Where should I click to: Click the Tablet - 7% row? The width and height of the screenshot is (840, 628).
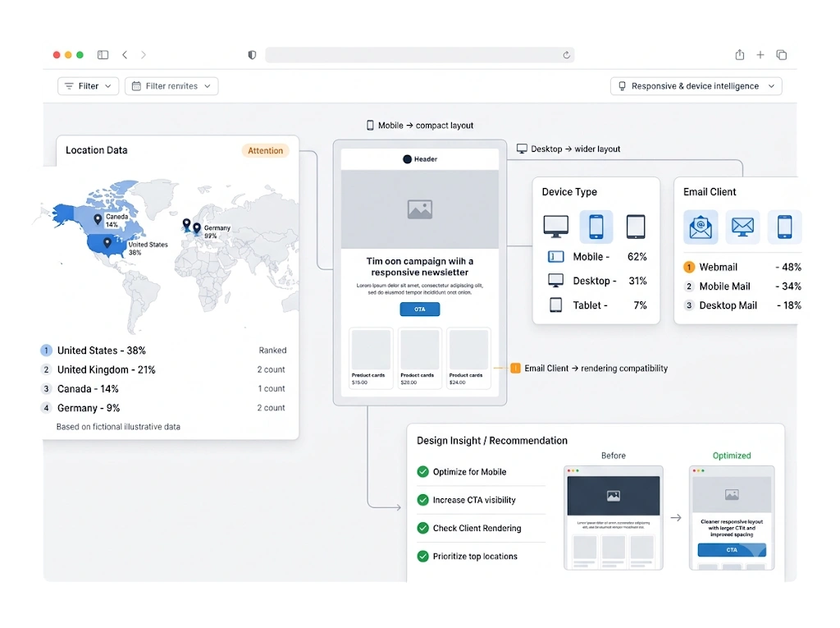tap(597, 305)
